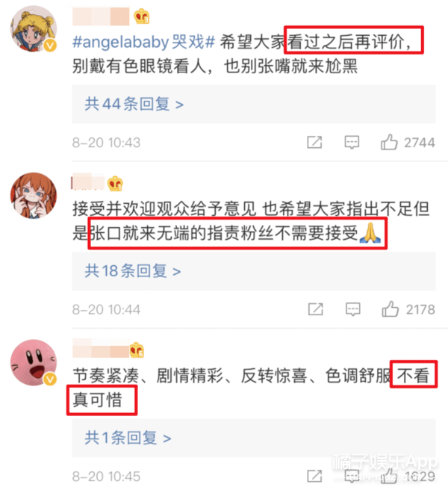Screen dimensions: 448x493
Task: Tap the reply icon on the 10:44 comment
Action: tap(352, 309)
